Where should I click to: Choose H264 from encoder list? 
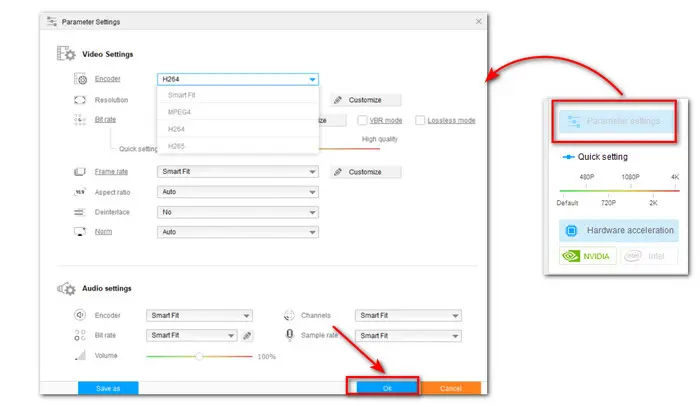coord(238,129)
